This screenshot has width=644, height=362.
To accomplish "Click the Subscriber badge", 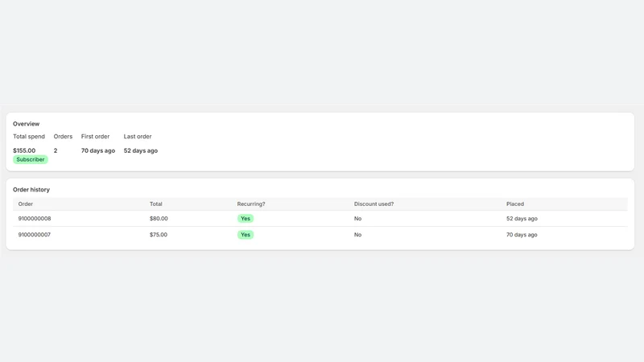I will (x=31, y=159).
